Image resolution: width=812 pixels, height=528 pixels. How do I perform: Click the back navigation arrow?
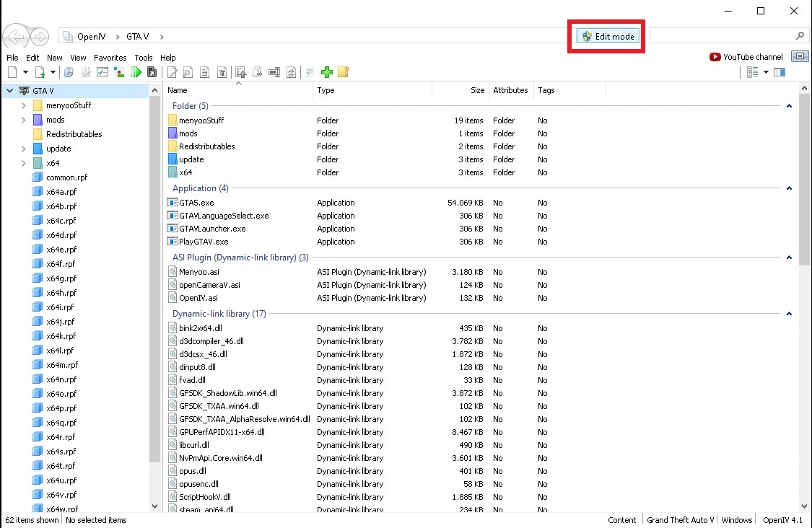[x=16, y=36]
